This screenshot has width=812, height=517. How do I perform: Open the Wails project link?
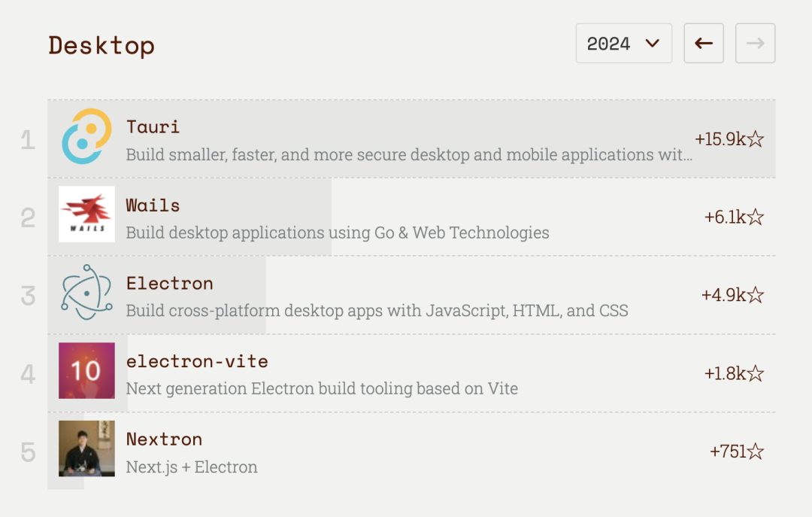coord(153,205)
